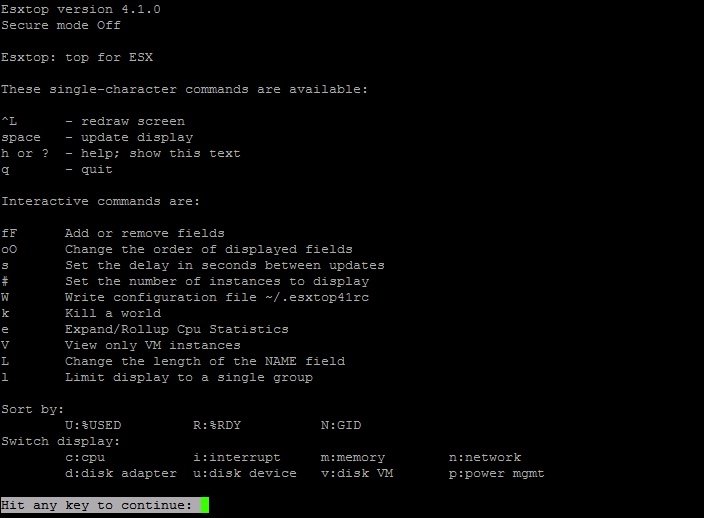Click the 'Secure mode Off' line
This screenshot has height=518, width=704.
(61, 25)
